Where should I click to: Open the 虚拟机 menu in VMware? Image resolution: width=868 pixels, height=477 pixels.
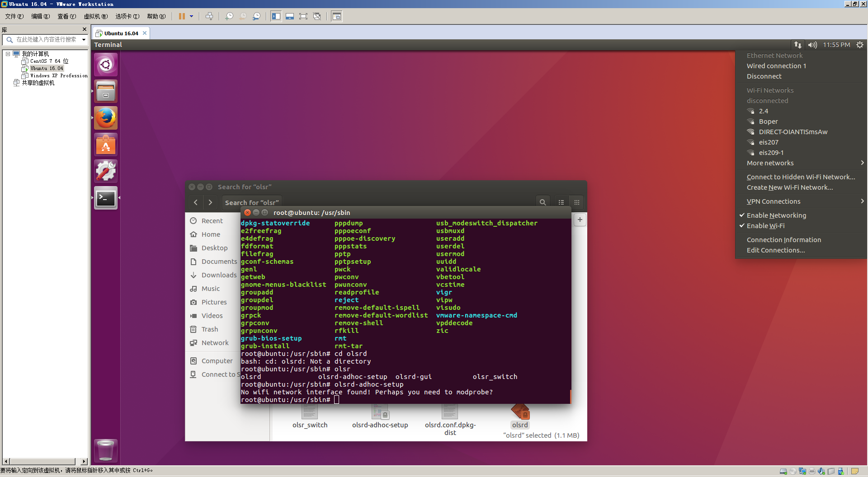click(96, 16)
